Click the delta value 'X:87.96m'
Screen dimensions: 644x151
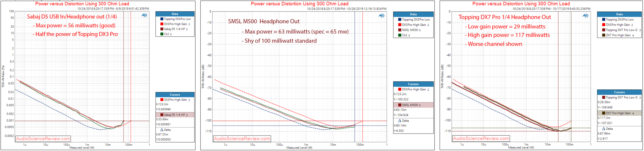click(x=604, y=134)
